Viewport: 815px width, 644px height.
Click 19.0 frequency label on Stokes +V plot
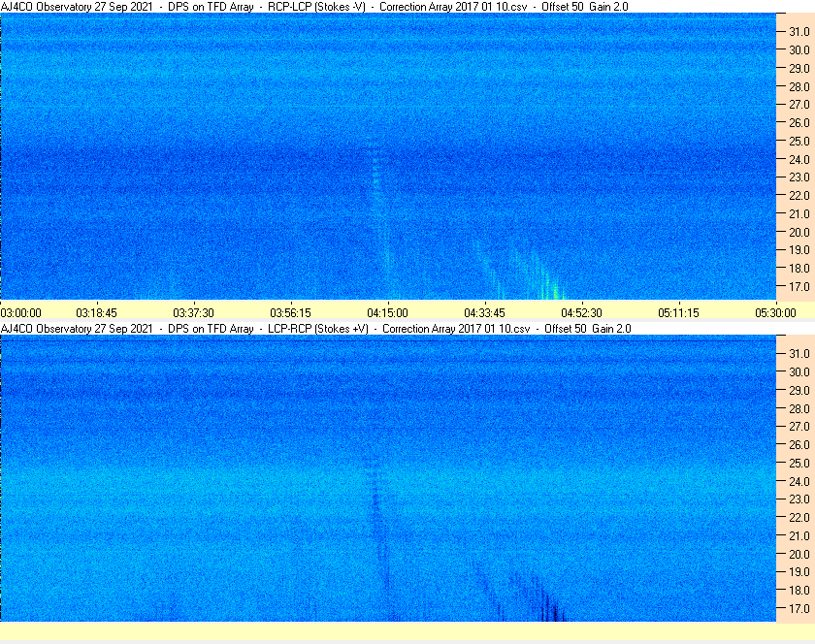[x=799, y=572]
